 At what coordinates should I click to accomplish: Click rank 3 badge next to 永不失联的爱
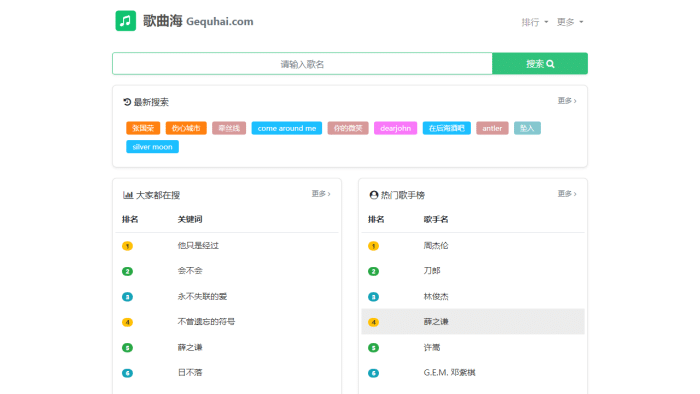click(127, 297)
